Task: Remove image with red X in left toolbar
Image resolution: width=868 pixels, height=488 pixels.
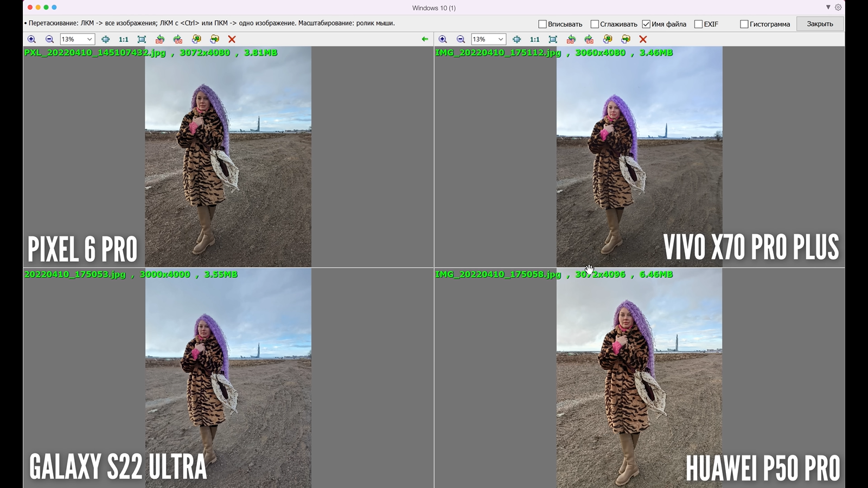Action: (x=232, y=39)
